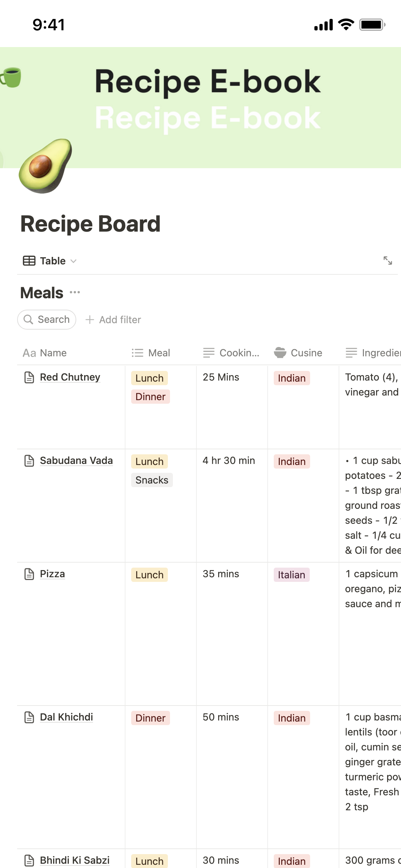Open the Bhindi Ki Sabzi recipe link
Screen dimensions: 401x868
(74, 860)
